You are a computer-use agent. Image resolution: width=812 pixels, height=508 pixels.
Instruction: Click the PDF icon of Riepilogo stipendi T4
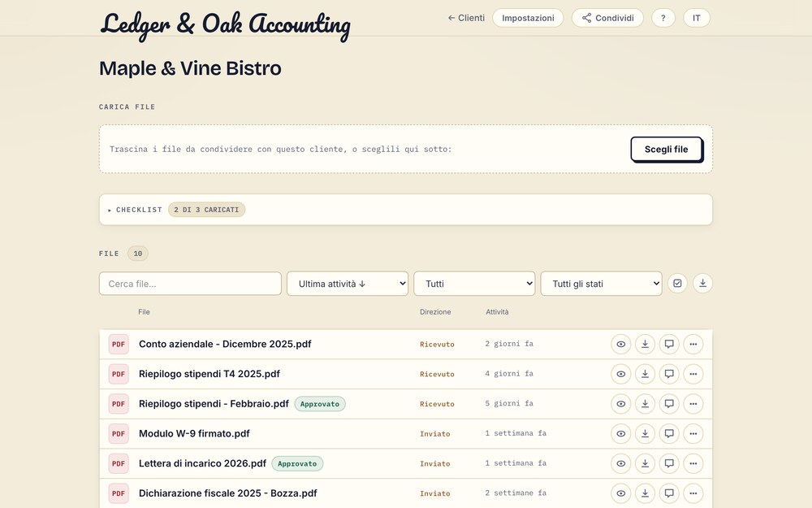pos(119,374)
